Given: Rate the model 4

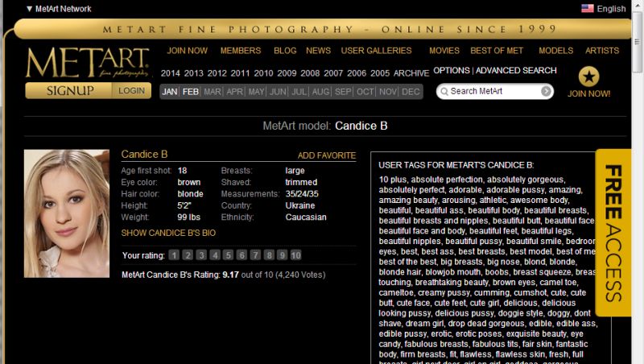Looking at the screenshot, I should click(x=214, y=255).
